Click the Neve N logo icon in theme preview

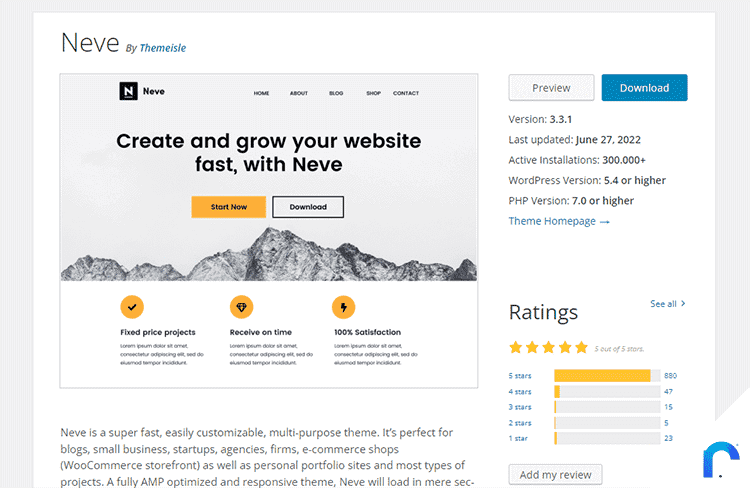tap(128, 91)
